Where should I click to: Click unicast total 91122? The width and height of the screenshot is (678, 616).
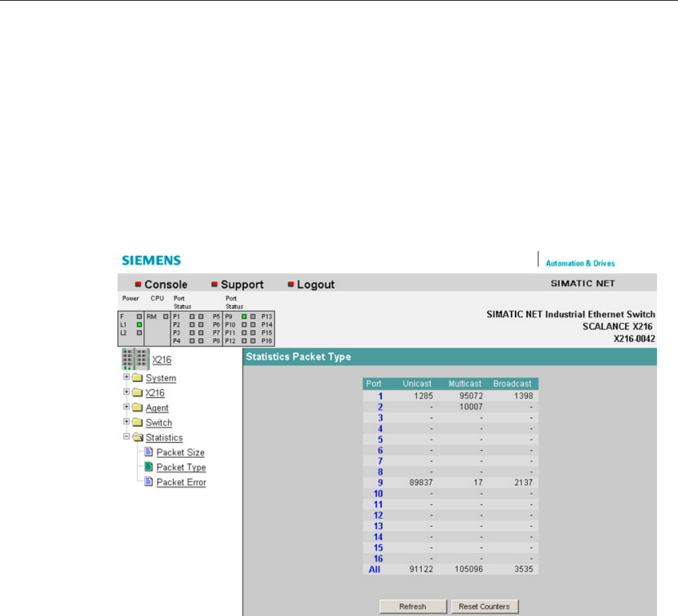421,569
